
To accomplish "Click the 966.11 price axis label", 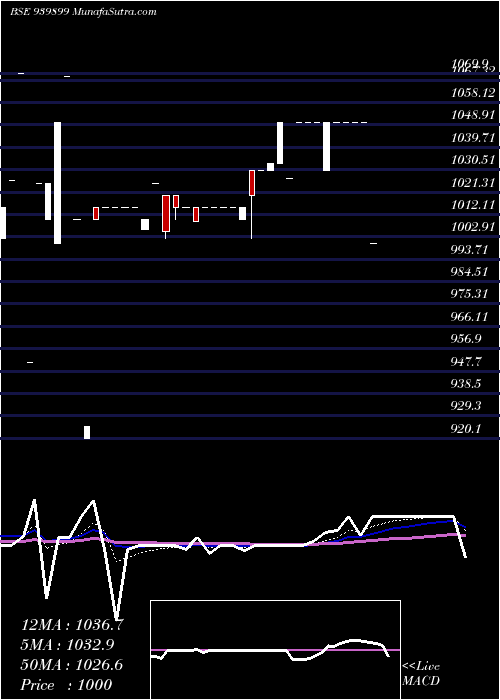I will (x=470, y=317).
